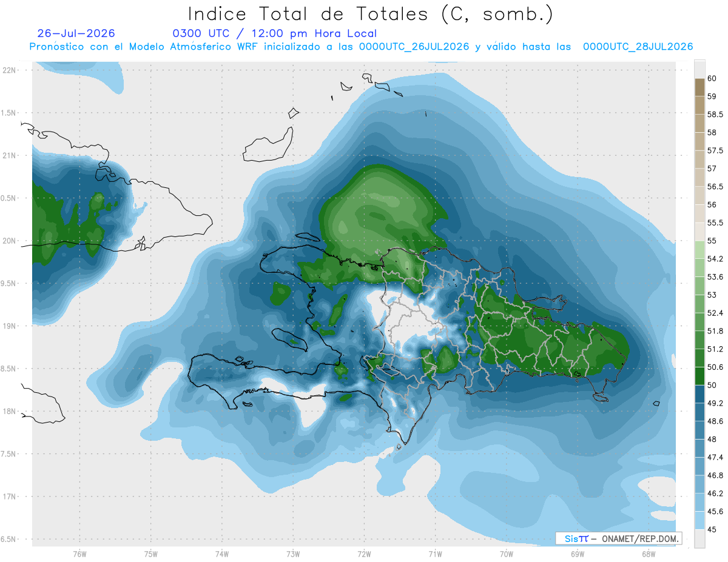728x562 pixels.
Task: Click the '22N' latitude label
Action: [x=10, y=70]
